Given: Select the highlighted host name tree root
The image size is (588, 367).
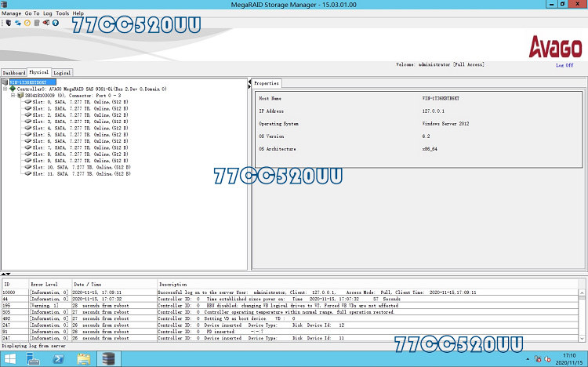Looking at the screenshot, I should click(x=33, y=82).
